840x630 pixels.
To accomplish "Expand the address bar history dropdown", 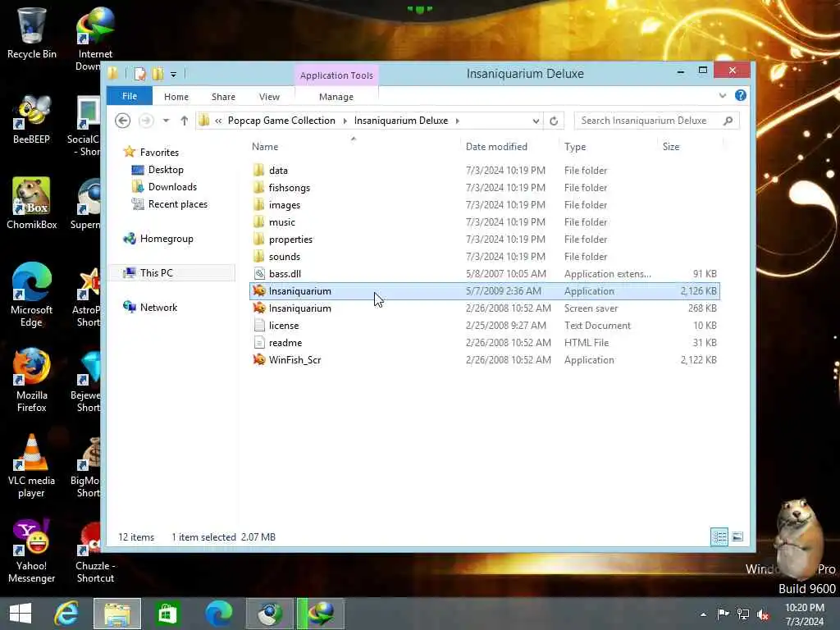I will tap(536, 121).
